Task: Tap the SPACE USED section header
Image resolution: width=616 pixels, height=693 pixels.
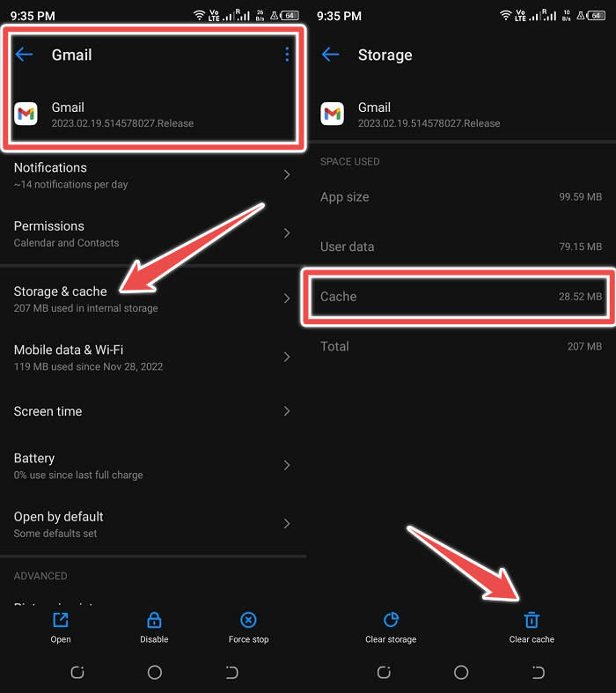Action: coord(349,161)
